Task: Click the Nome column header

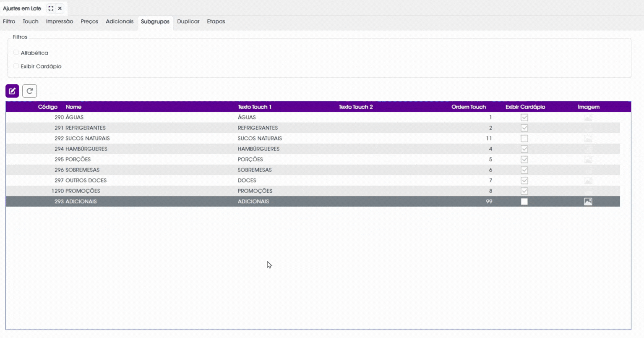Action: click(x=73, y=107)
